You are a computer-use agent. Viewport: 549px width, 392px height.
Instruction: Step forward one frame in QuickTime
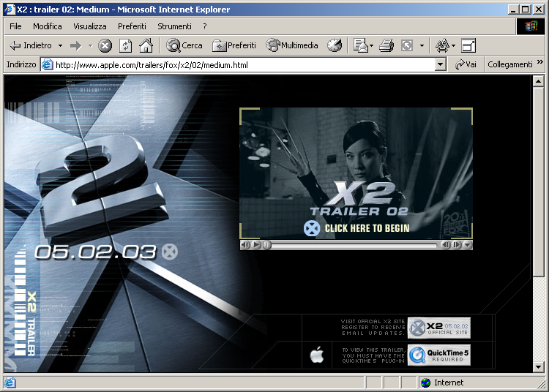click(x=457, y=245)
